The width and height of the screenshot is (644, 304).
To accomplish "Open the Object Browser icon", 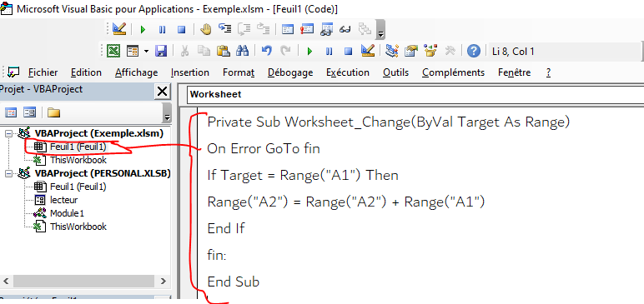I will pos(430,51).
